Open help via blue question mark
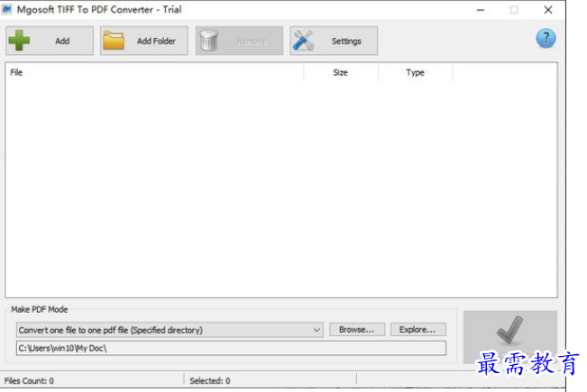The height and width of the screenshot is (392, 587). point(546,38)
